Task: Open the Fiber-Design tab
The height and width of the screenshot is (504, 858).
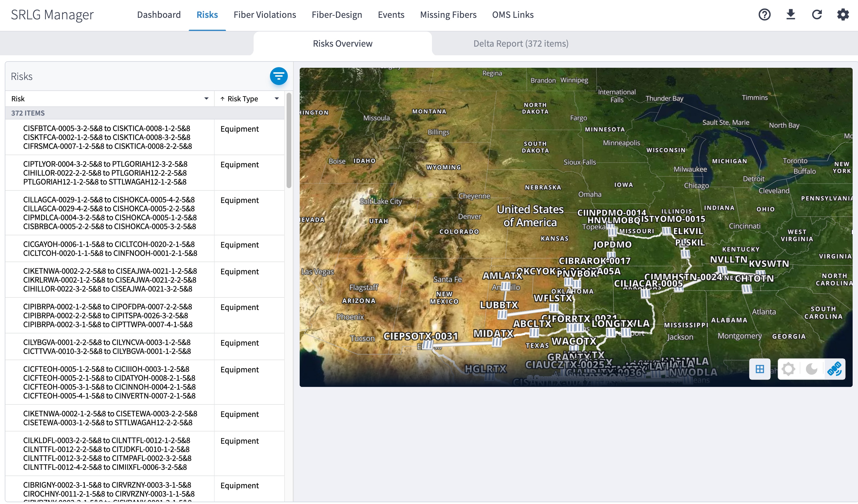Action: (337, 15)
